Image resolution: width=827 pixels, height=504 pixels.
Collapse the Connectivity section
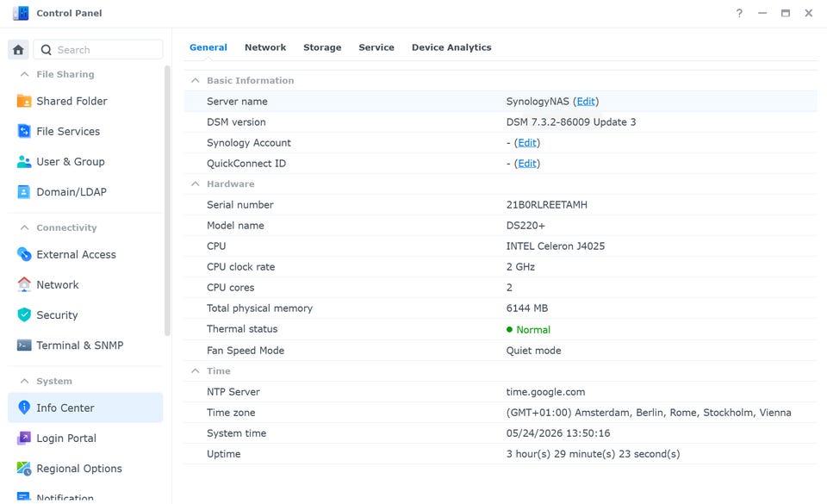[x=24, y=227]
